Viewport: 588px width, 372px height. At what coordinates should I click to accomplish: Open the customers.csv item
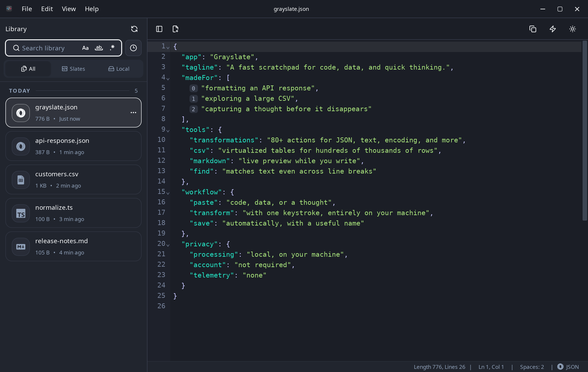(73, 180)
